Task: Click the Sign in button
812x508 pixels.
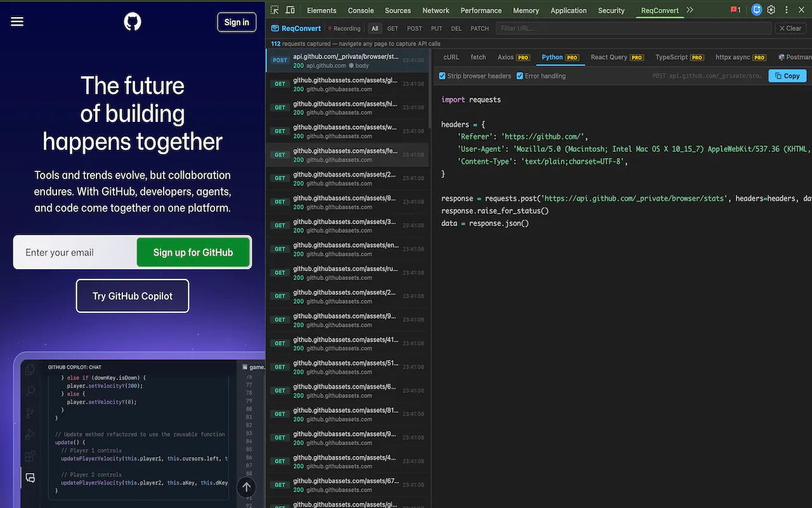Action: tap(237, 22)
